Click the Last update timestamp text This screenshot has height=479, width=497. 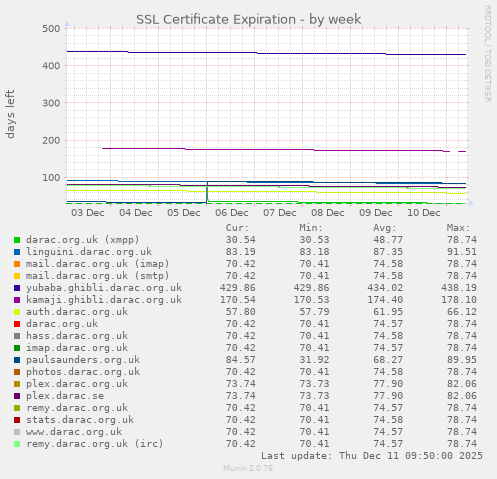click(372, 456)
